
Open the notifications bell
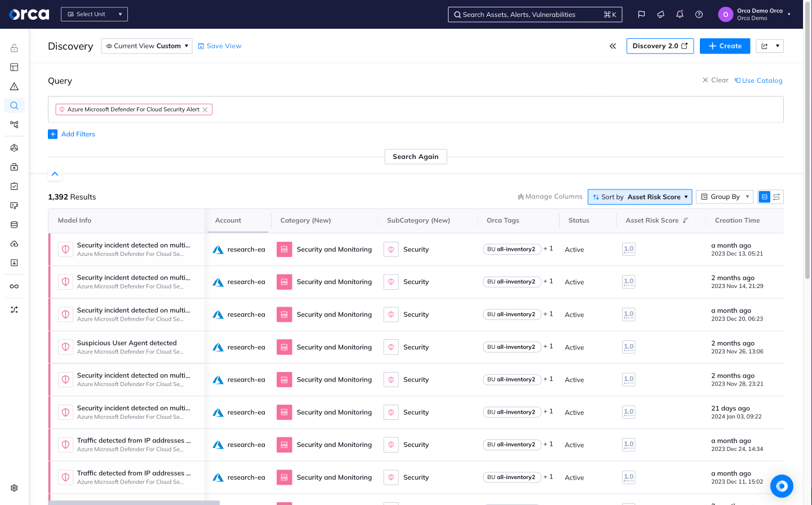[x=680, y=15]
